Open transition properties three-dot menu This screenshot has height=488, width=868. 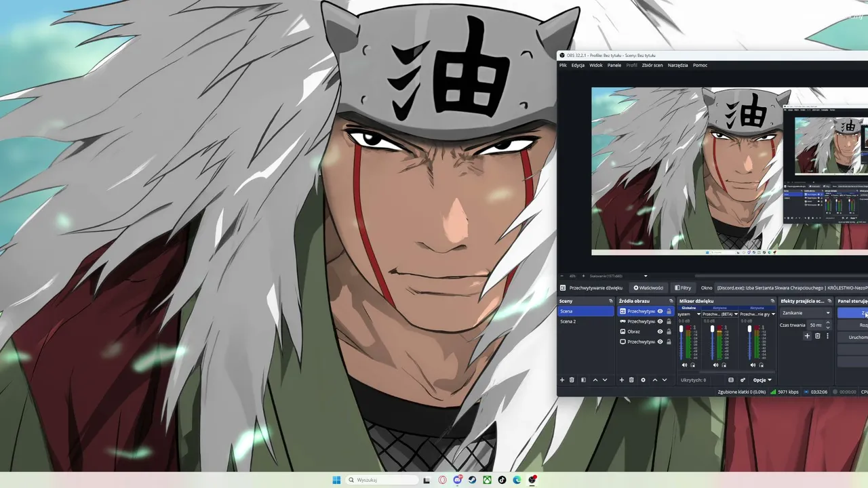point(827,336)
